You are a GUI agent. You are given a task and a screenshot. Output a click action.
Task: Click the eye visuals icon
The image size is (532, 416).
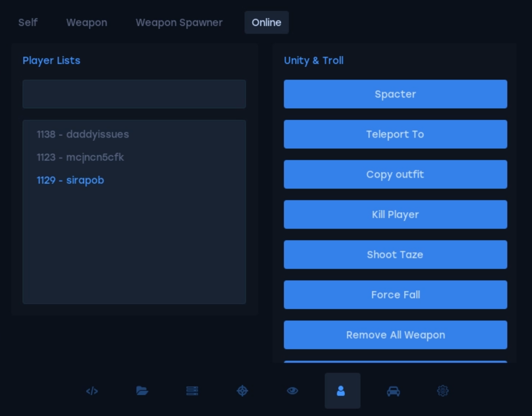click(292, 391)
